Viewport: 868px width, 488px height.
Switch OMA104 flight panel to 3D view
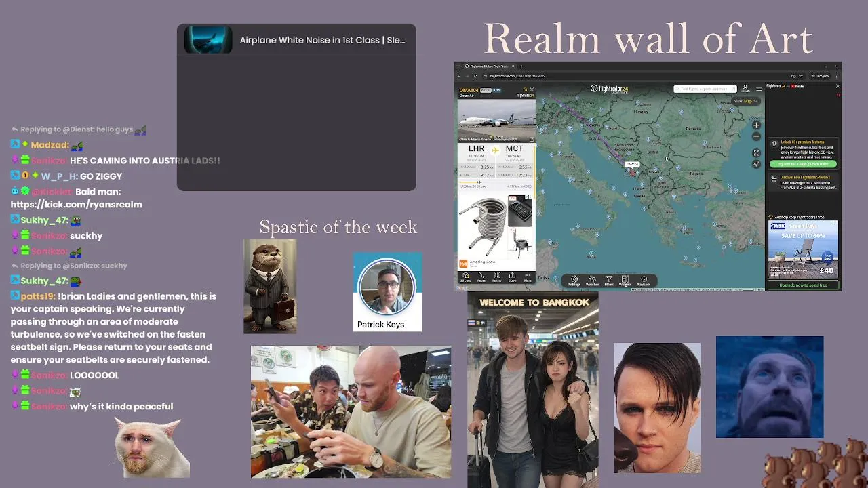coord(466,277)
